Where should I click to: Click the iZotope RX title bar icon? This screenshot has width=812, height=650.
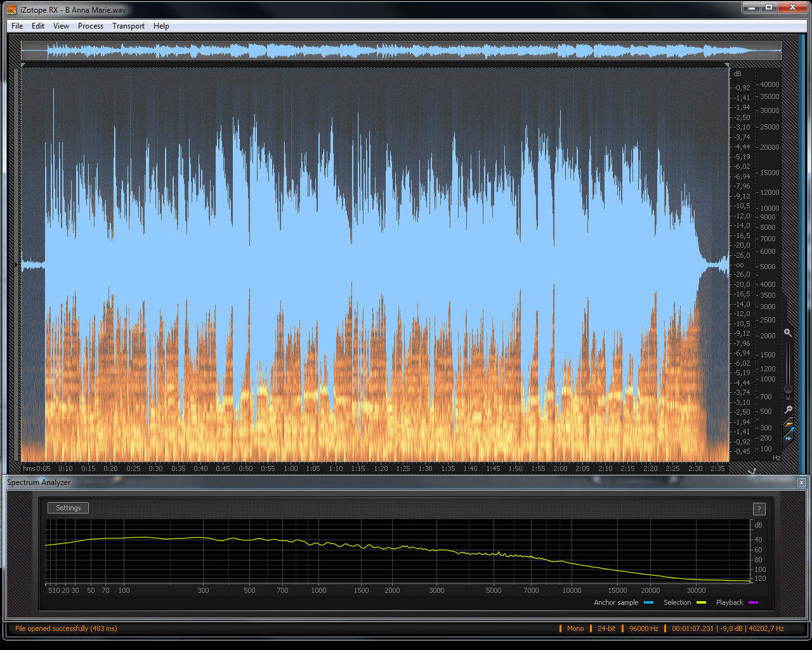(11, 10)
